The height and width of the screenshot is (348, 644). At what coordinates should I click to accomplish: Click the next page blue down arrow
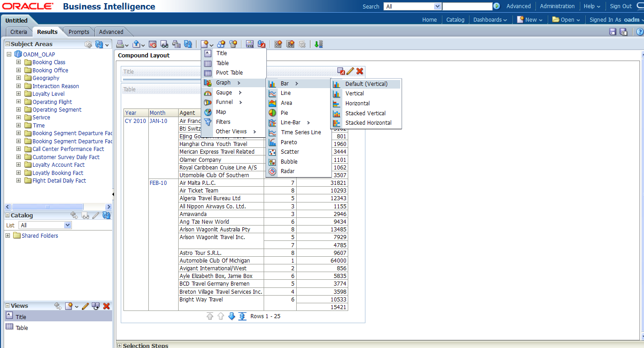232,316
